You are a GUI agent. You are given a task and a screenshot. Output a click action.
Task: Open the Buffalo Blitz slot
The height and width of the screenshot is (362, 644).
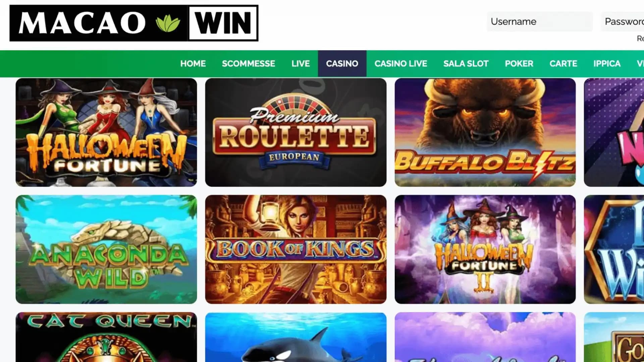485,132
